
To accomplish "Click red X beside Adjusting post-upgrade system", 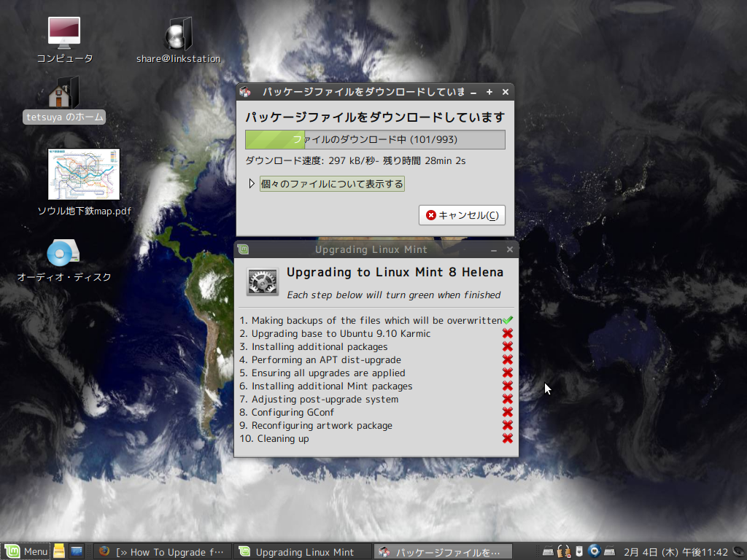I will 508,399.
